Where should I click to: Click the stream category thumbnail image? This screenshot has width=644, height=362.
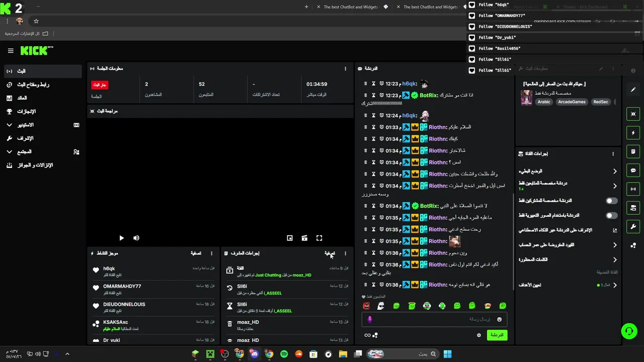point(526,98)
